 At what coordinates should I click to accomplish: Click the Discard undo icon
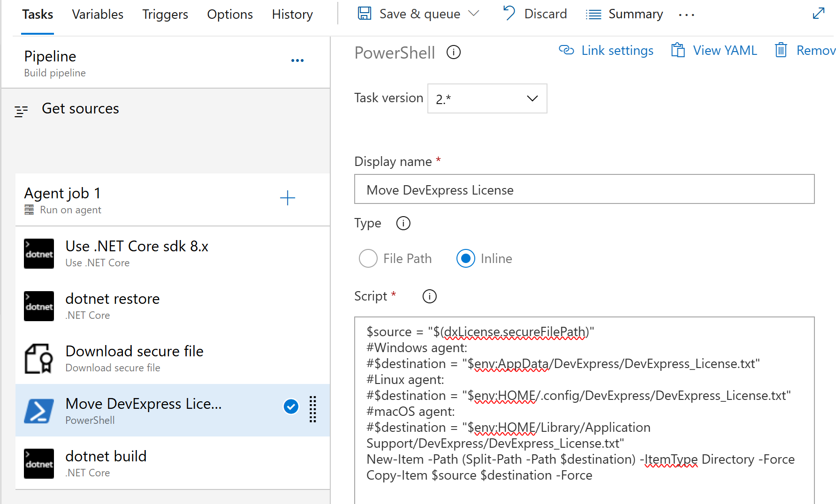coord(509,14)
